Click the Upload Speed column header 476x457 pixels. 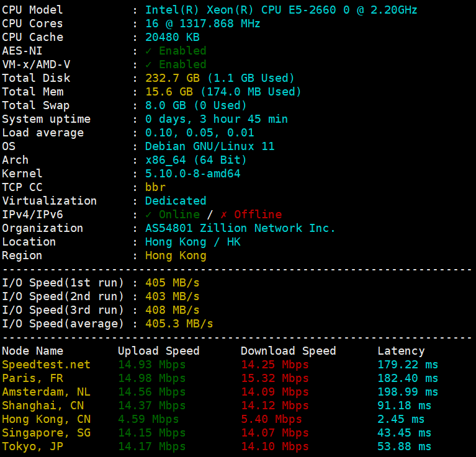point(158,351)
